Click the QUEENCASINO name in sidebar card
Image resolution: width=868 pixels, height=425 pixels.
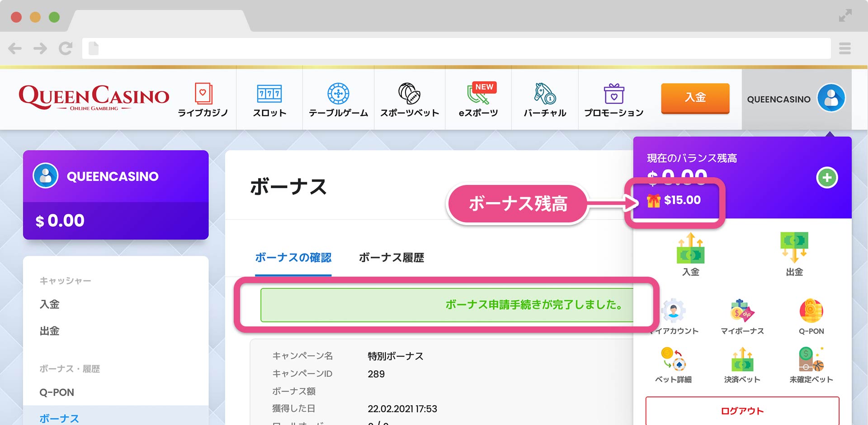click(x=113, y=176)
